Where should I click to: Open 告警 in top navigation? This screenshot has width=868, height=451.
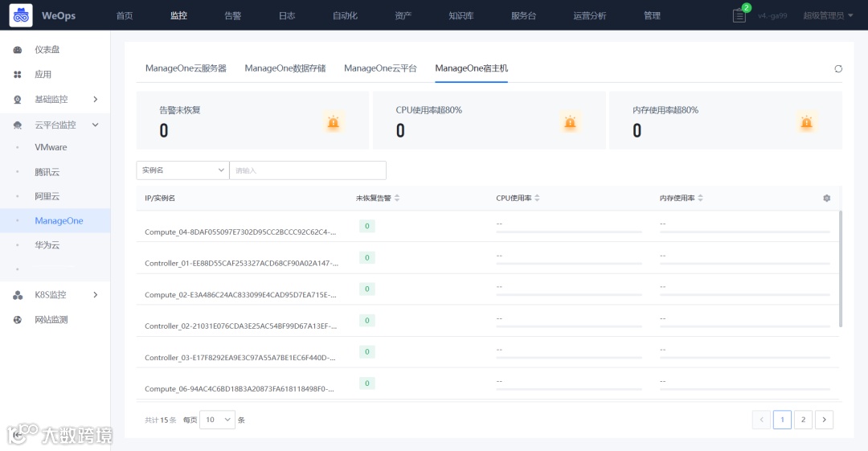point(233,15)
